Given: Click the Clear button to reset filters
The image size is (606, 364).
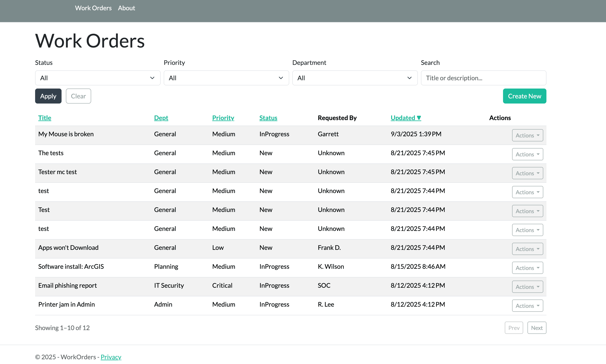Looking at the screenshot, I should tap(78, 96).
